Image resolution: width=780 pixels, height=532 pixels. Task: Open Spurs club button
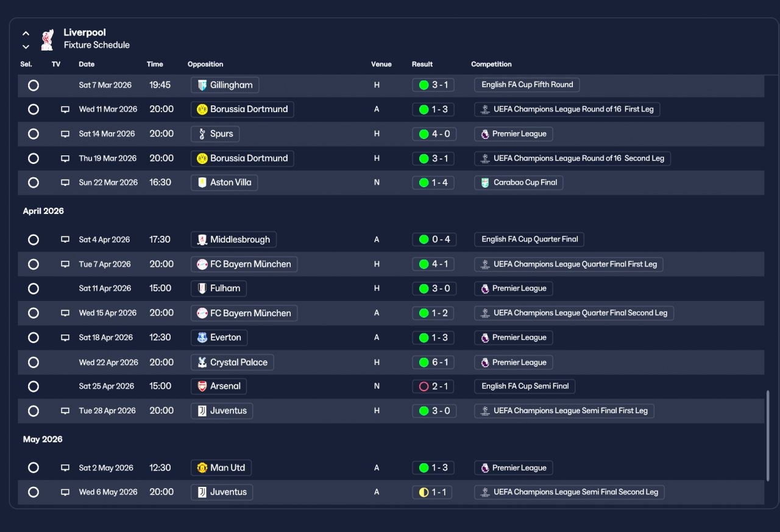coord(215,133)
